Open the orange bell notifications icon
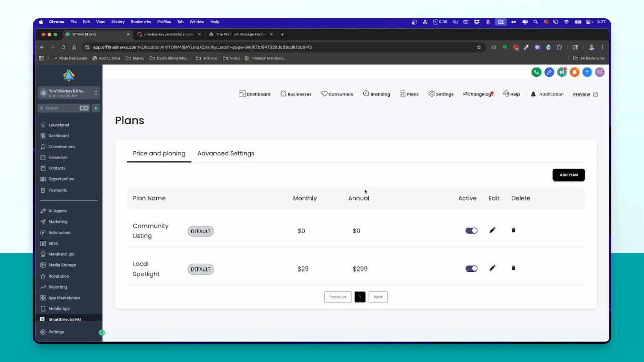644x362 pixels. (x=574, y=72)
